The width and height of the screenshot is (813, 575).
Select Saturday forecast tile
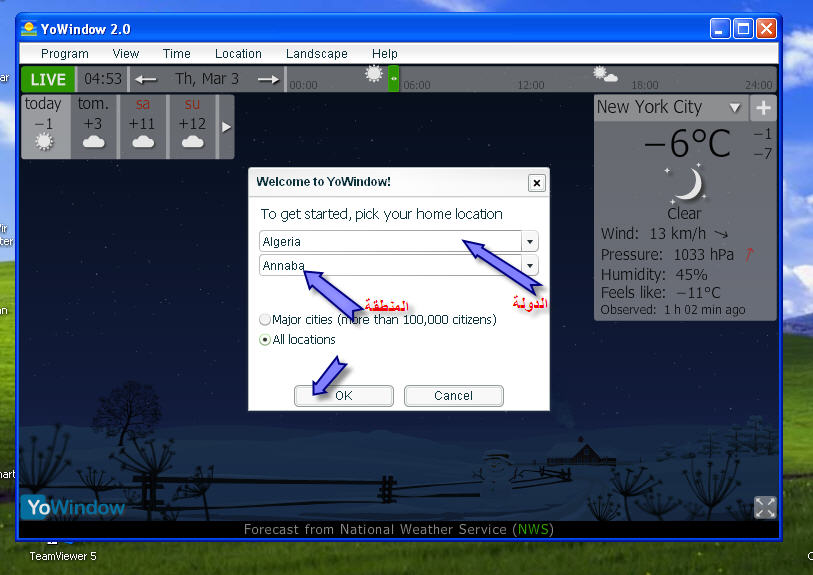click(143, 127)
